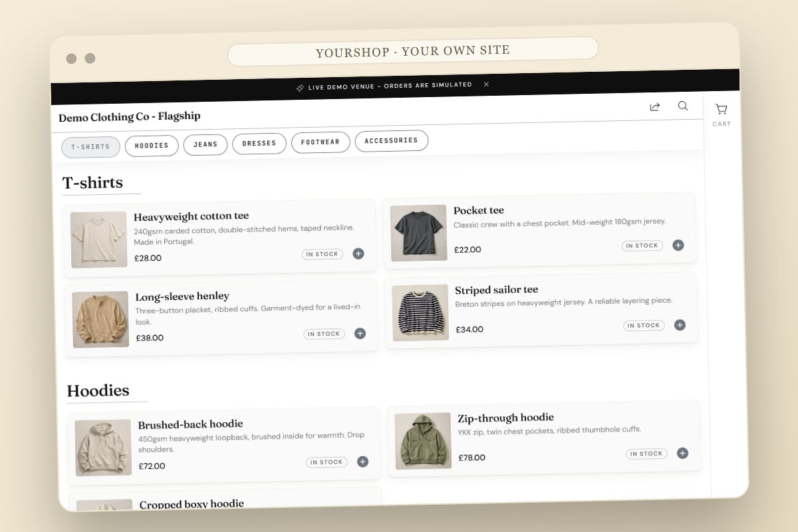Click the YOURSHOP address bar
Screen dimensions: 798x532
[413, 51]
